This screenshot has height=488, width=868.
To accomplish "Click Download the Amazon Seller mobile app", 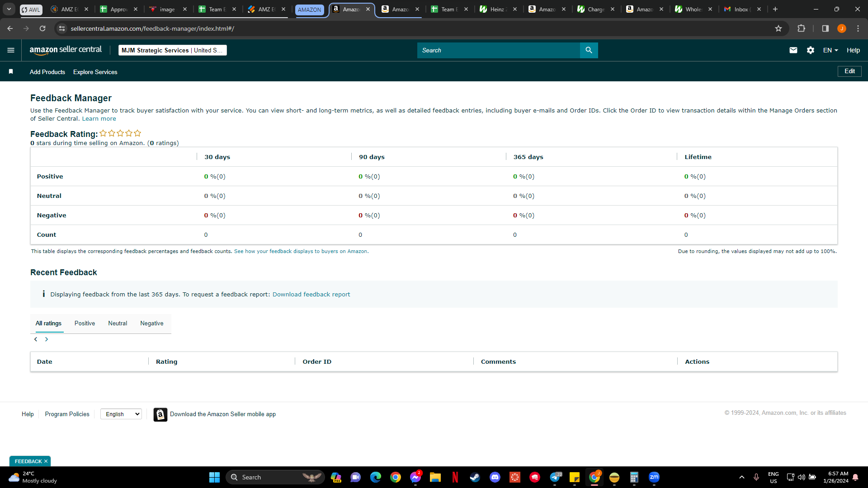I will click(x=223, y=414).
